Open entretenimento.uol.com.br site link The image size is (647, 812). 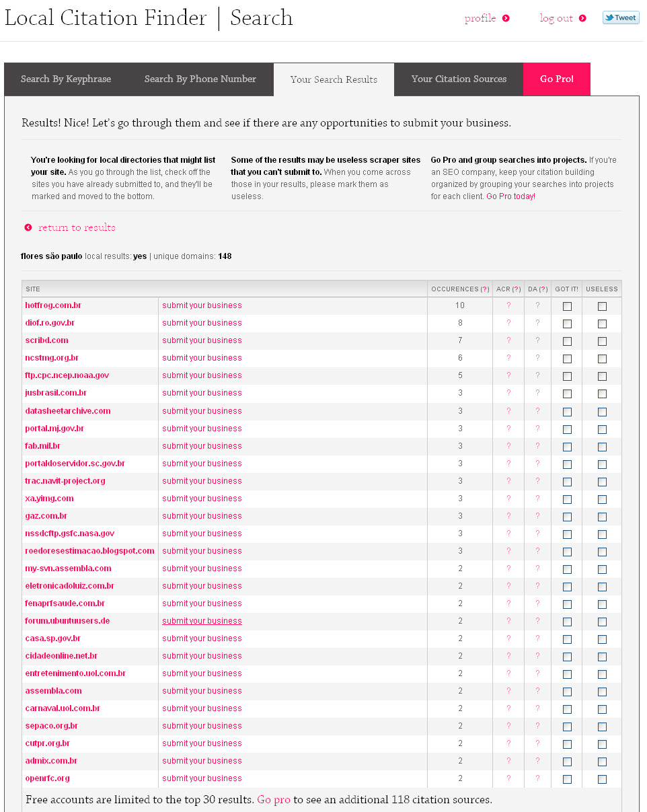coord(75,673)
